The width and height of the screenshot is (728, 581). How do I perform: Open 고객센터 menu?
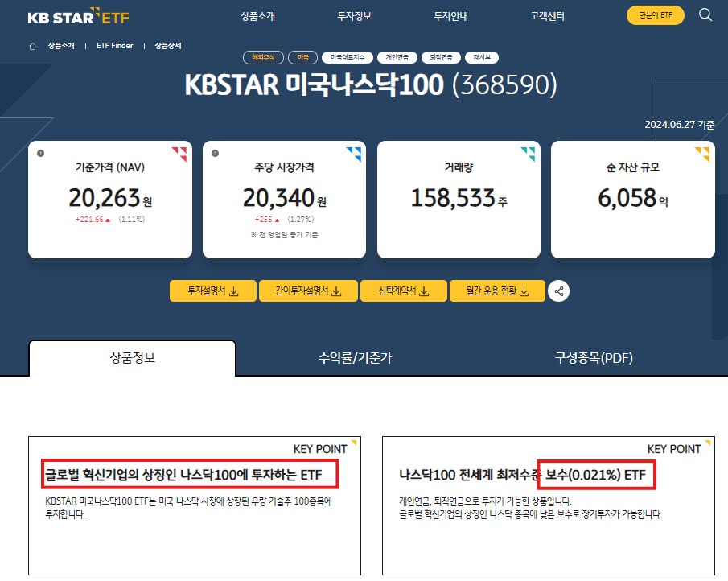[547, 16]
